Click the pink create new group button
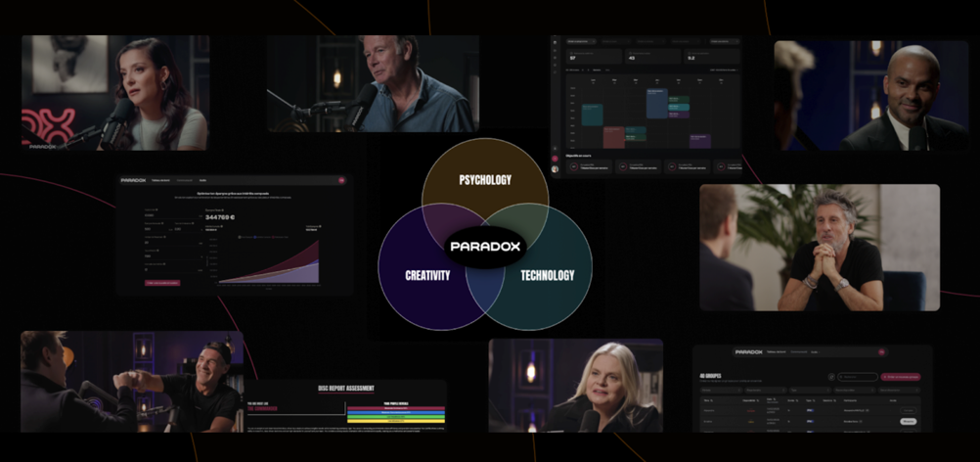 [x=901, y=376]
